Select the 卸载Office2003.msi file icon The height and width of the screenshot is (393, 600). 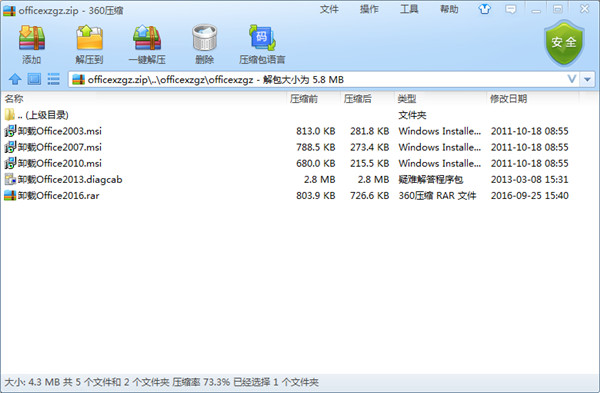10,131
